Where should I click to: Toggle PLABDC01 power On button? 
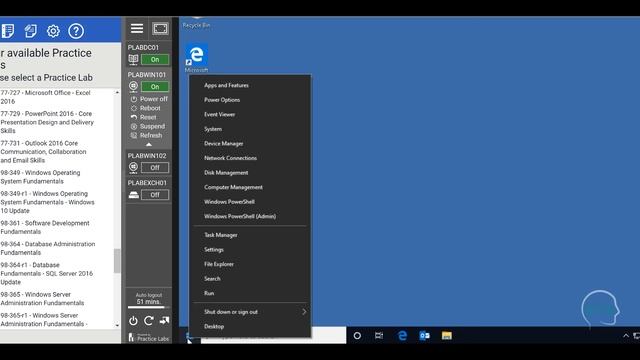pos(155,60)
